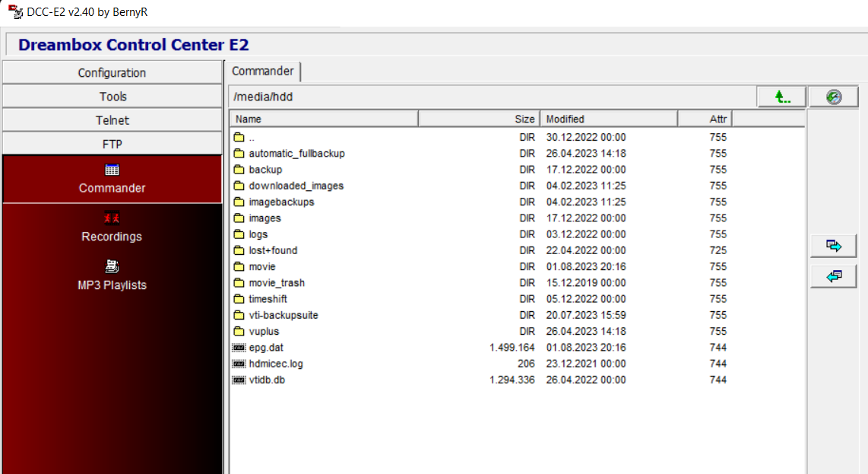Click the copy-to-left arrow button

pos(834,276)
